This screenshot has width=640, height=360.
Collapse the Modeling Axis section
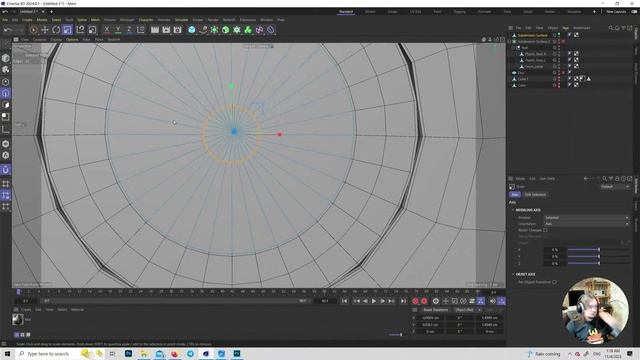tap(513, 210)
